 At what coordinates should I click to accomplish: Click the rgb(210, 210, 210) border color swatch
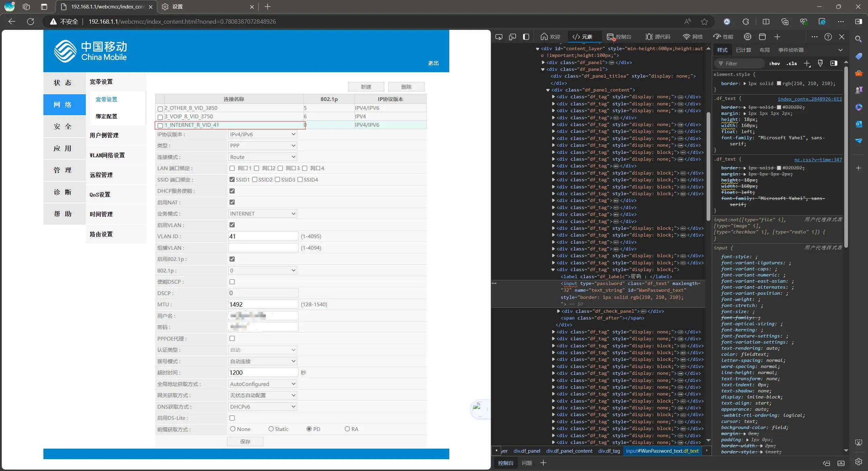click(x=779, y=83)
